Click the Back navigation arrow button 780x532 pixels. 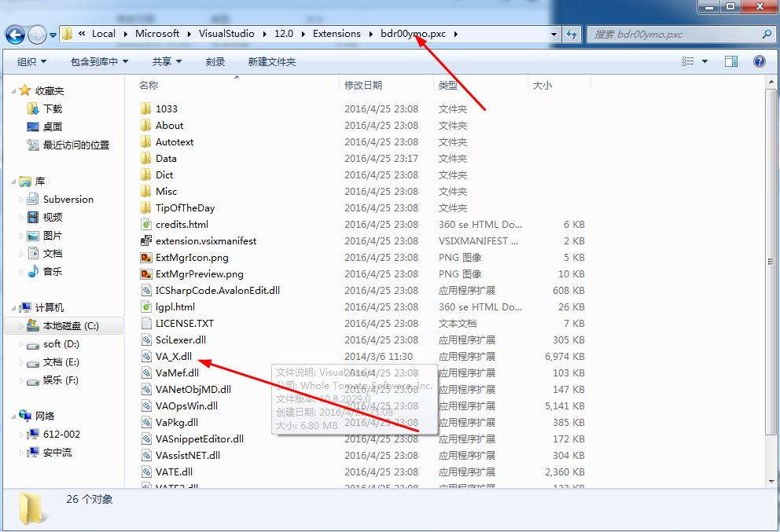[x=15, y=35]
